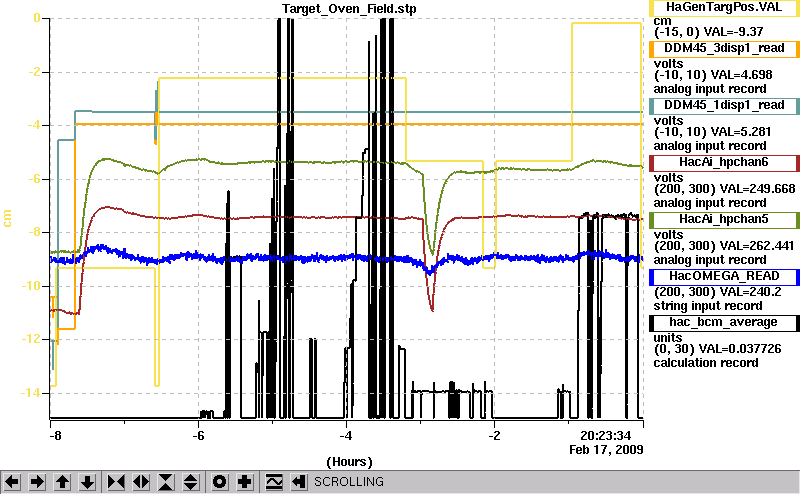
Task: Click the plus toolbar button
Action: (244, 482)
